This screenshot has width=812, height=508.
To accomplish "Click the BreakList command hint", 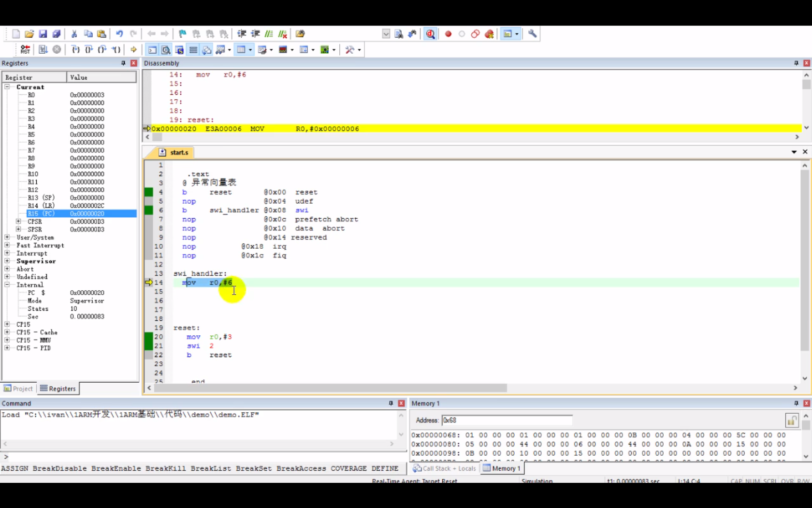I will [x=211, y=468].
